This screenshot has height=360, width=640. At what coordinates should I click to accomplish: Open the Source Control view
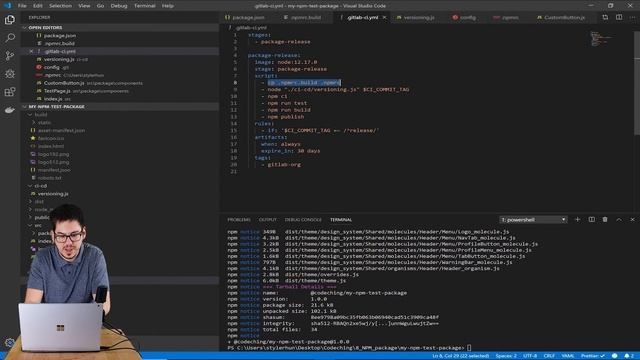pyautogui.click(x=9, y=56)
